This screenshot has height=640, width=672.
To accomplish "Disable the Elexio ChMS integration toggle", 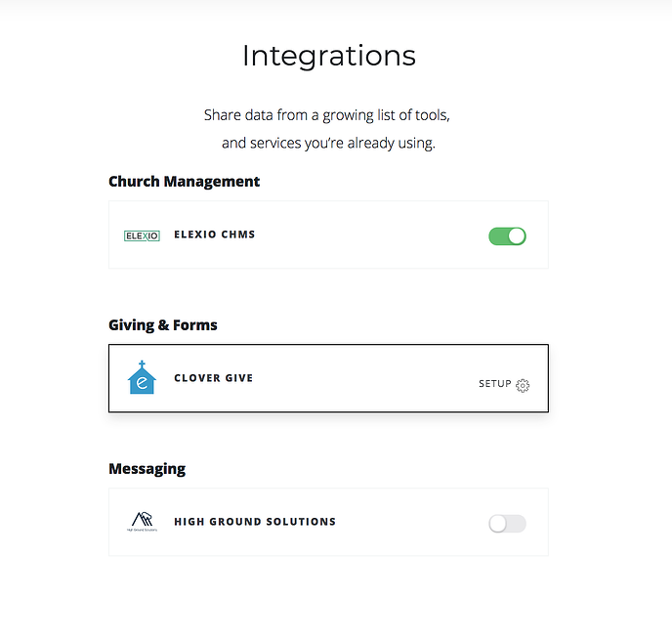I will click(508, 236).
